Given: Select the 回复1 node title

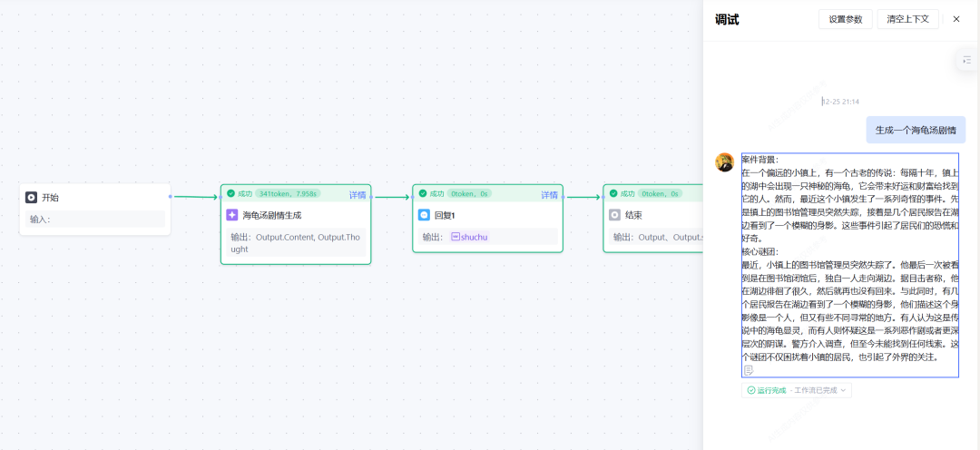Looking at the screenshot, I should click(x=445, y=215).
